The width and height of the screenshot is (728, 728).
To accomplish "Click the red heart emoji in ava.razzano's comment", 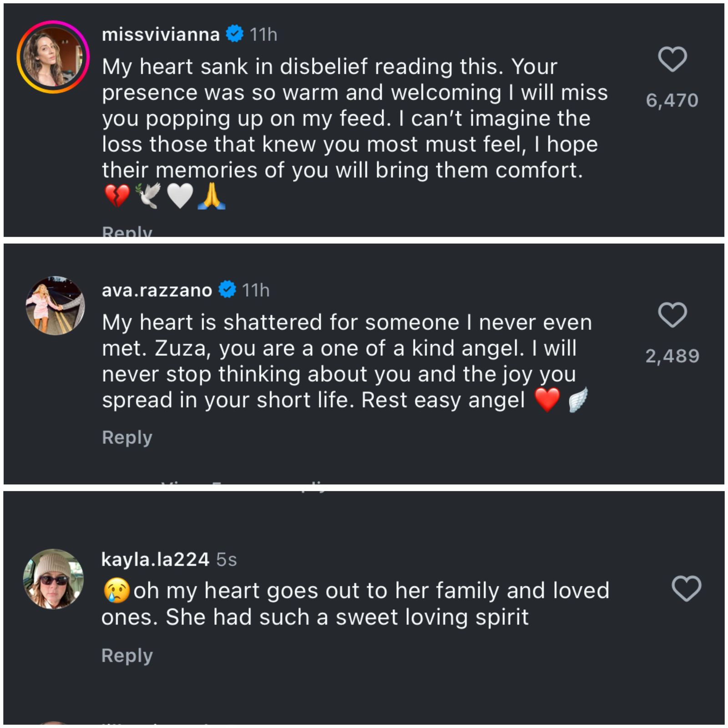I will 548,399.
